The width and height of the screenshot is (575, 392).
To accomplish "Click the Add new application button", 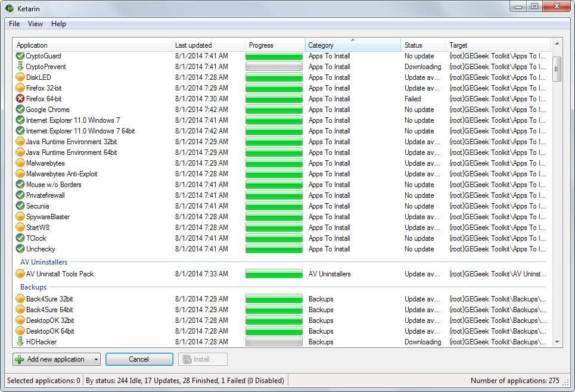I will [x=52, y=359].
